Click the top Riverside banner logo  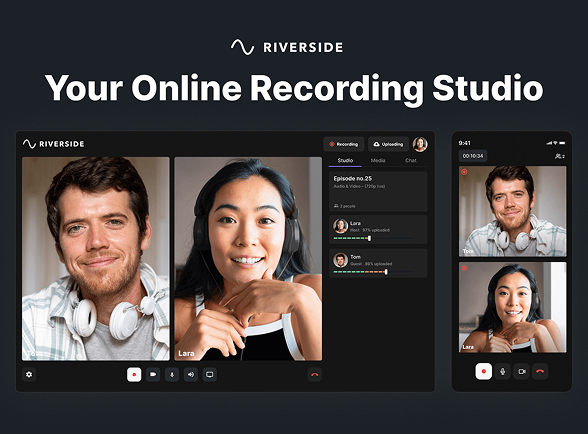(287, 47)
